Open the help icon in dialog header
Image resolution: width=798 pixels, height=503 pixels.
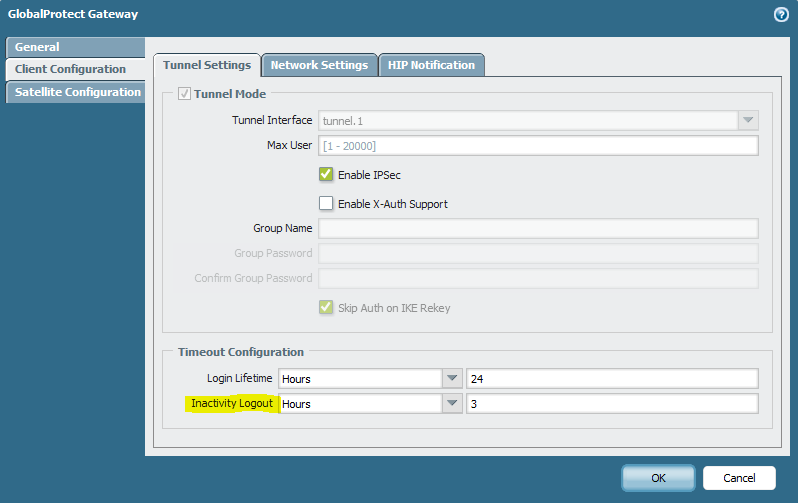click(x=781, y=15)
